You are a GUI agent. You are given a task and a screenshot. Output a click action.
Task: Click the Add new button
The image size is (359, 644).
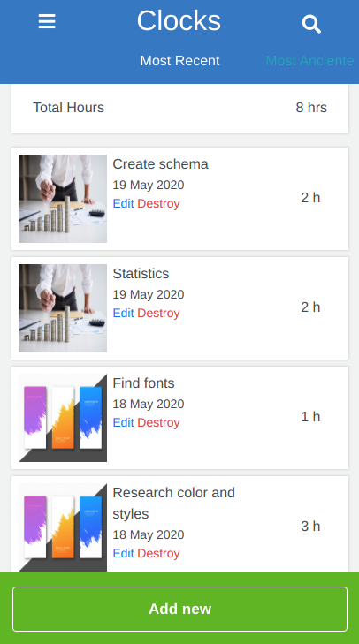(x=179, y=609)
